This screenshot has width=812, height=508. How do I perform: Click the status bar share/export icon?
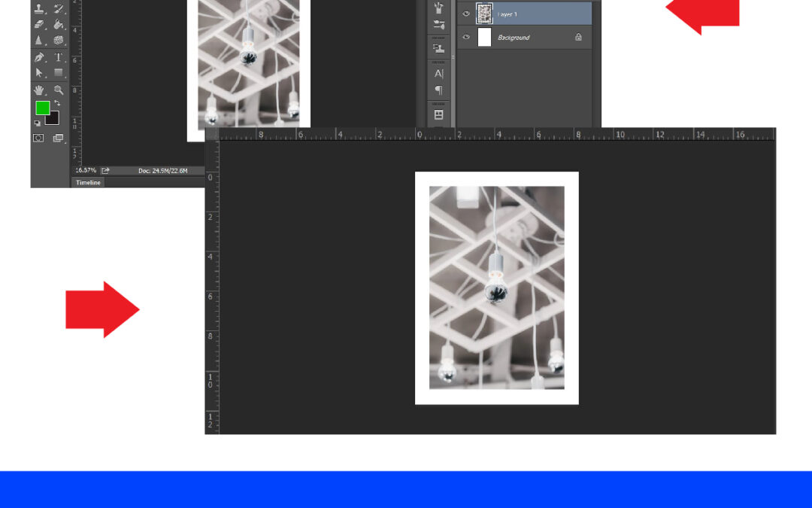[105, 171]
